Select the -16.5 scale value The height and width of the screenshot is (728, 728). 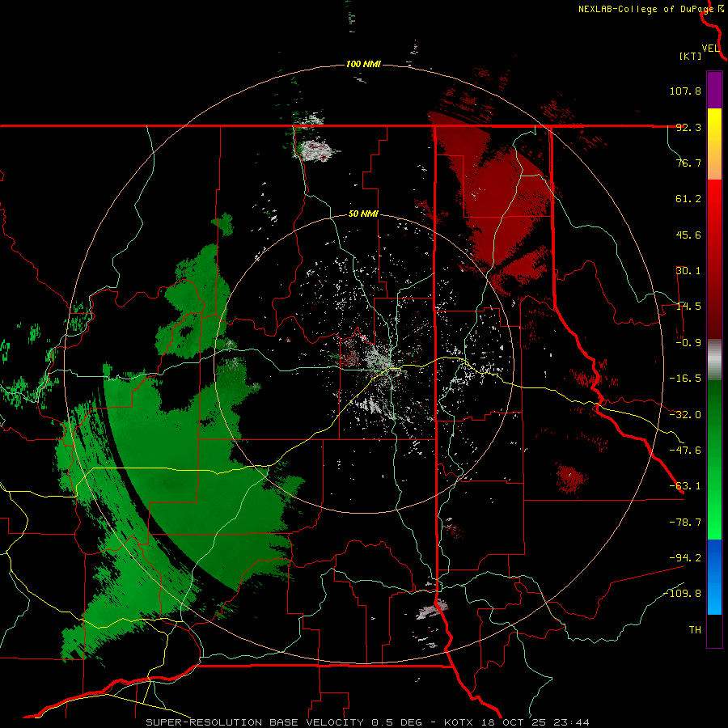point(685,379)
